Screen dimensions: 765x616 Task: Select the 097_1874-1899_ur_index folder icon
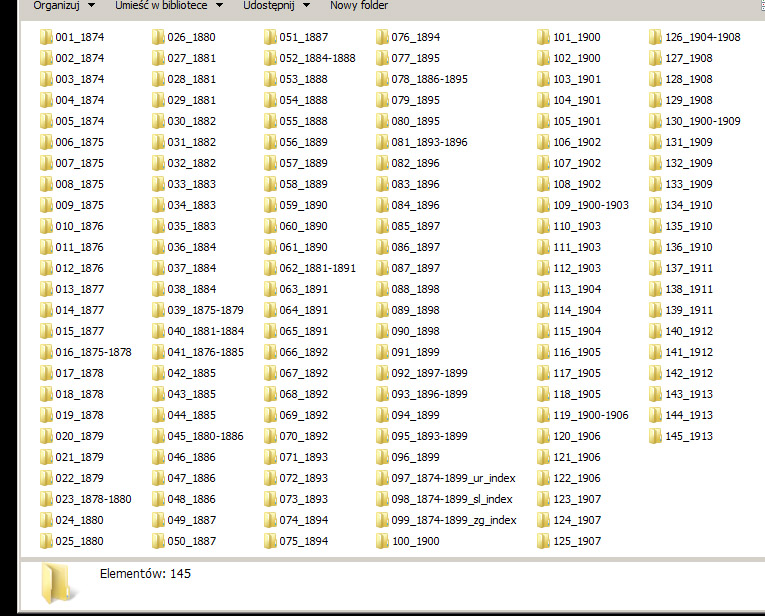(x=382, y=478)
